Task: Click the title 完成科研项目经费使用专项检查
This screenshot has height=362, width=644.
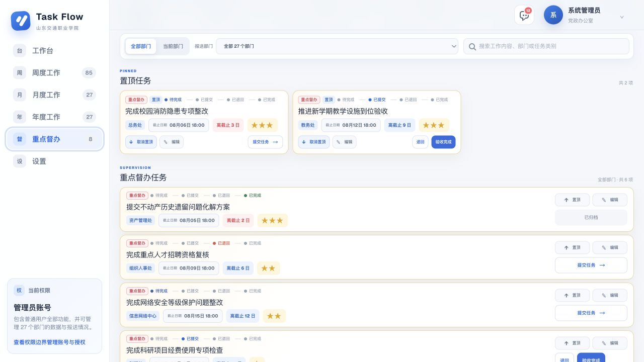Action: coord(175,350)
